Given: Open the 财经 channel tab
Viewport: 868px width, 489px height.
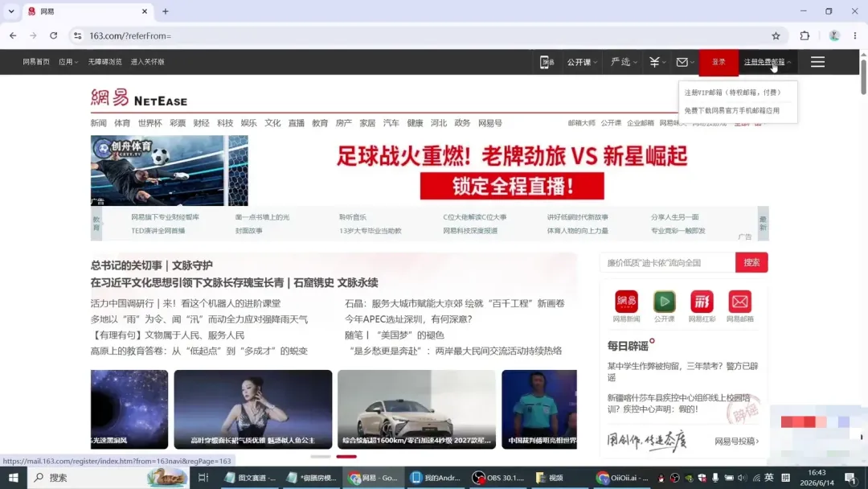Looking at the screenshot, I should click(201, 123).
